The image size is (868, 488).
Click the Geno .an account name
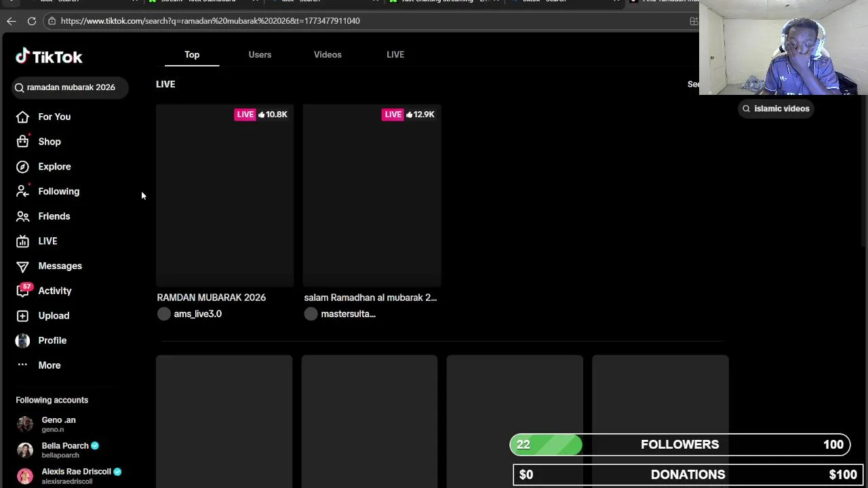pyautogui.click(x=58, y=420)
